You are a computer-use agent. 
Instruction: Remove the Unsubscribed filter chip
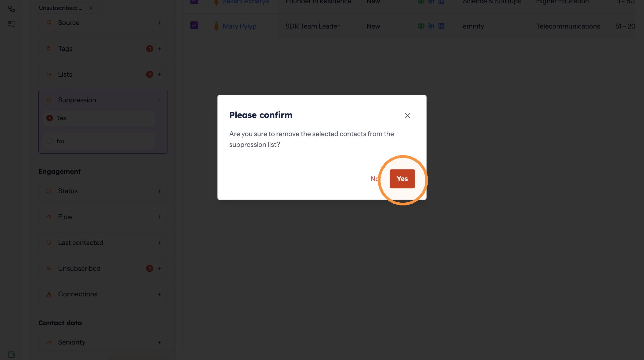pyautogui.click(x=91, y=8)
